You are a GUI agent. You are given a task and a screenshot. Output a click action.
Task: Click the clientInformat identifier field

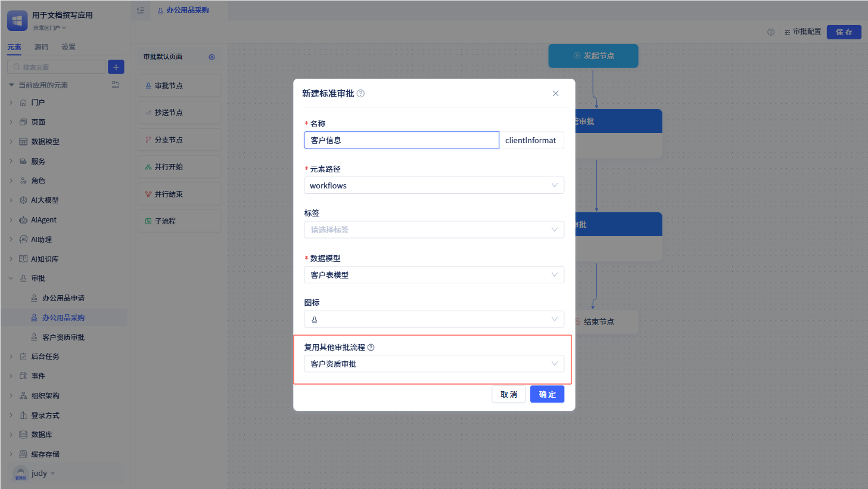pos(531,140)
